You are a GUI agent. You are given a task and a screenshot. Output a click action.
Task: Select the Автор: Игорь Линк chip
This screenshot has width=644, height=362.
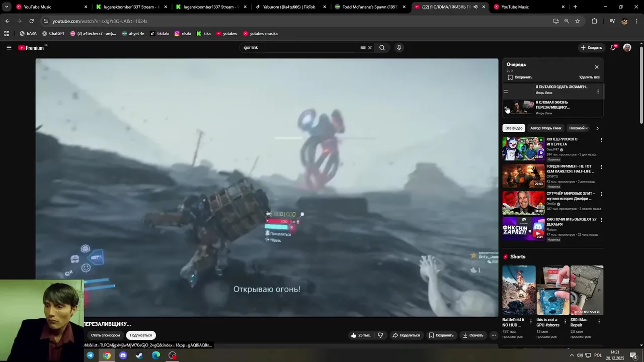tap(545, 128)
